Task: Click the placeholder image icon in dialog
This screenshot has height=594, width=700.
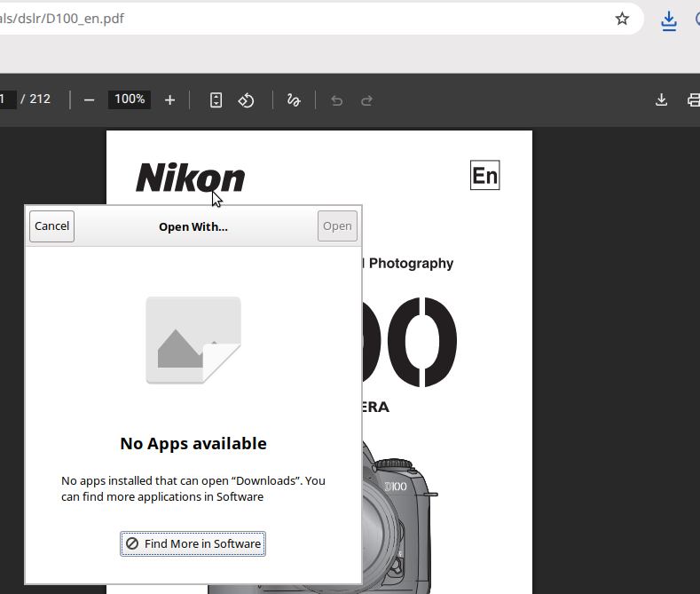Action: tap(193, 340)
